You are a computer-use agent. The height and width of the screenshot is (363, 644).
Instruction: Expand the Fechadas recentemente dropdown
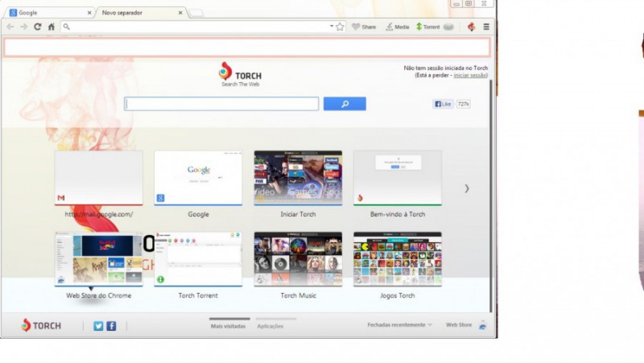(399, 325)
